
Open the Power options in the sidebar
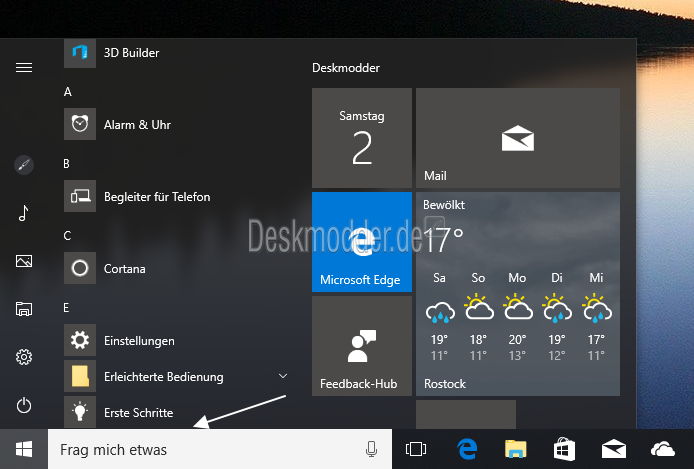pyautogui.click(x=24, y=405)
